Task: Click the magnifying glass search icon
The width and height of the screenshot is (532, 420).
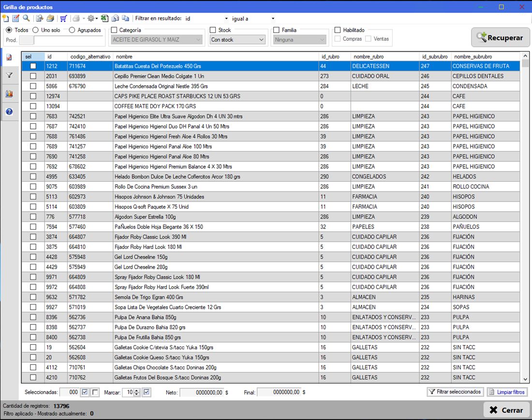Action: (x=26, y=18)
